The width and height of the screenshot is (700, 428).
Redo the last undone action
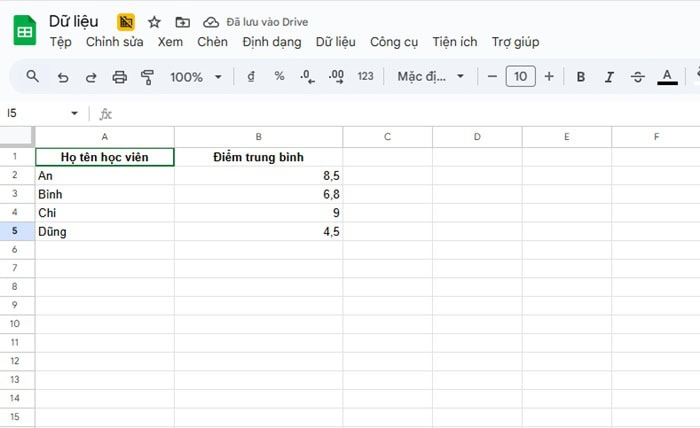click(91, 77)
